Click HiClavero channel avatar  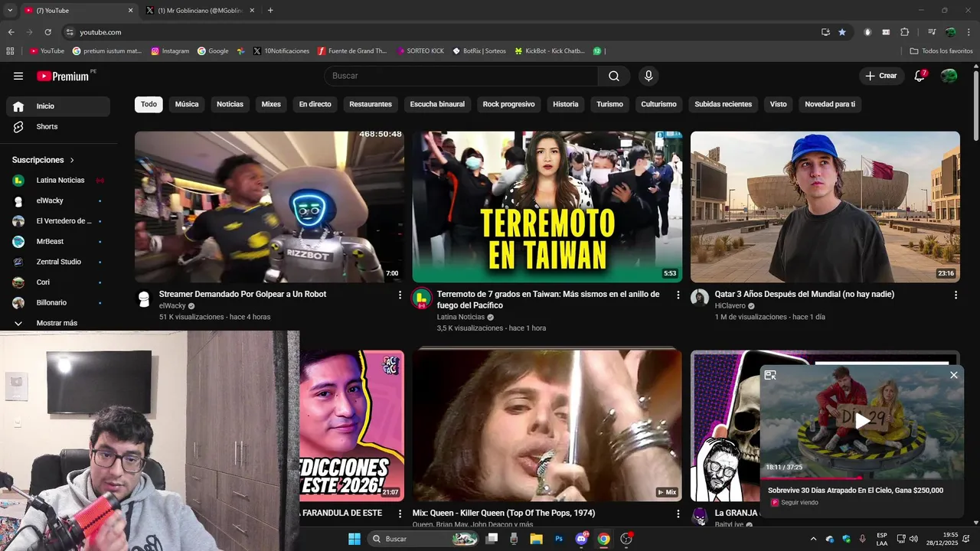(x=700, y=298)
